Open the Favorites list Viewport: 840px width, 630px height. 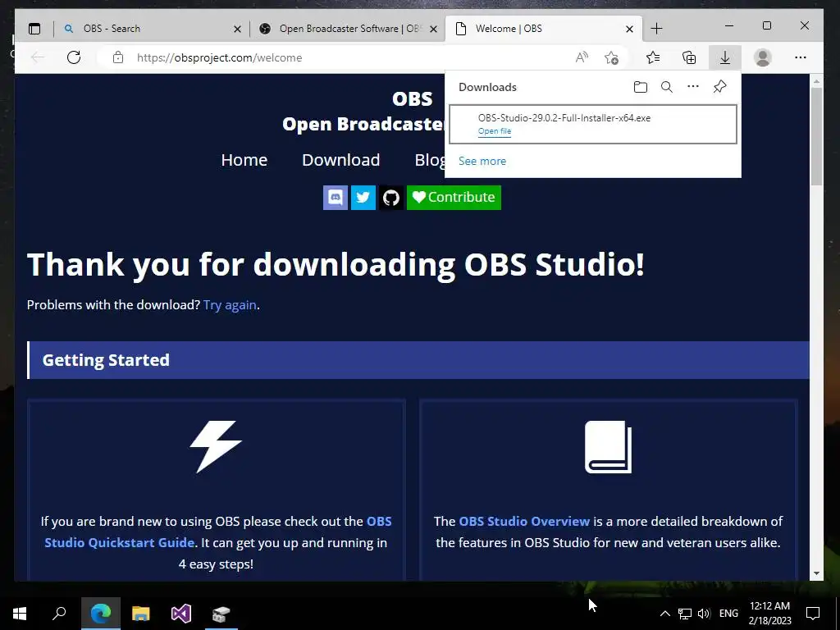click(x=652, y=57)
